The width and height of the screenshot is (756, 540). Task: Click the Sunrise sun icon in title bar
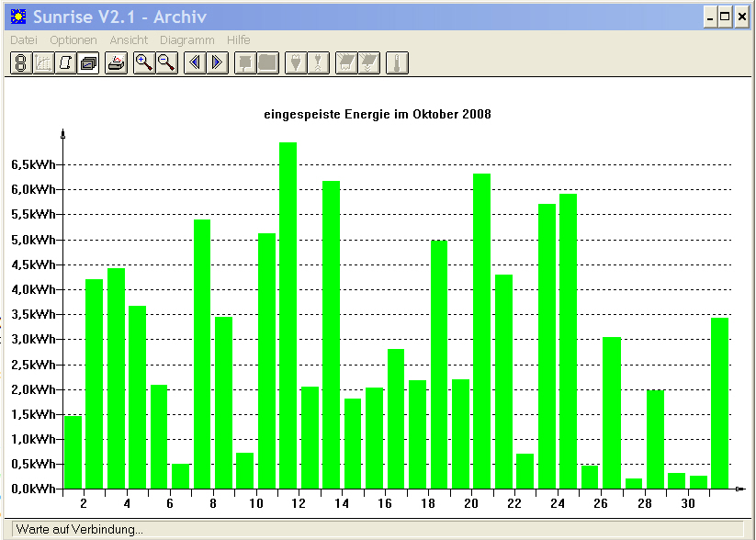tap(18, 17)
